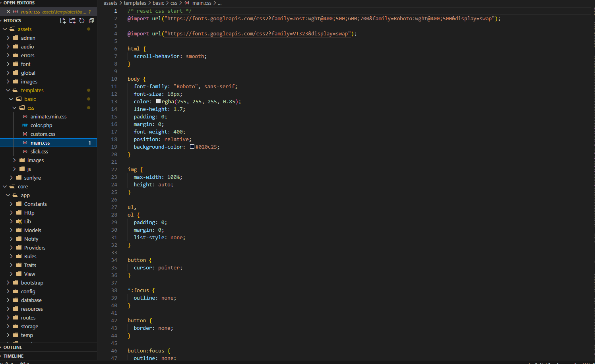This screenshot has width=595, height=364.
Task: Expand the font folder
Action: [x=48, y=64]
